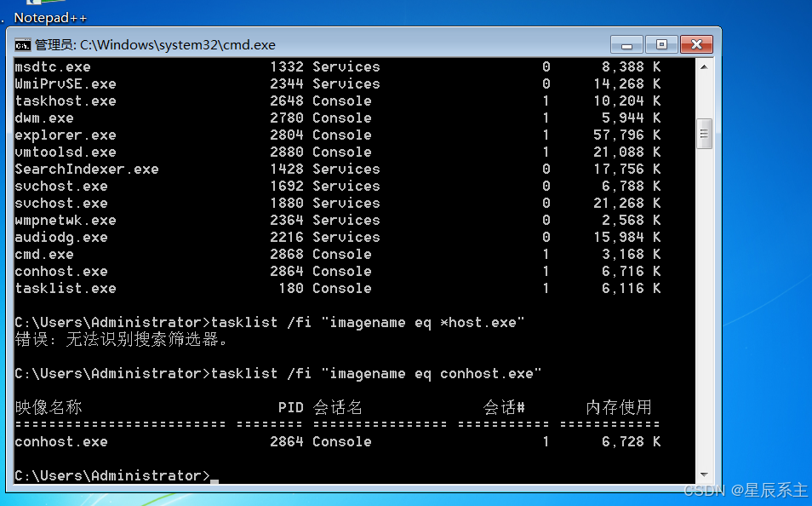
Task: Click conhost.exe in the filtered result
Action: pos(61,442)
